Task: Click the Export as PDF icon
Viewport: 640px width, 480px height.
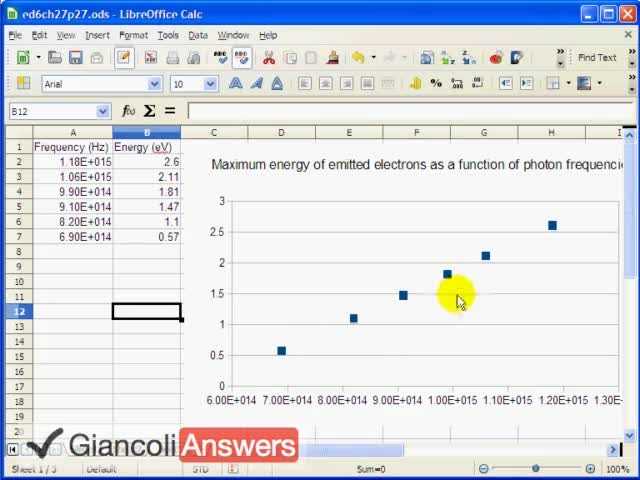Action: point(151,58)
